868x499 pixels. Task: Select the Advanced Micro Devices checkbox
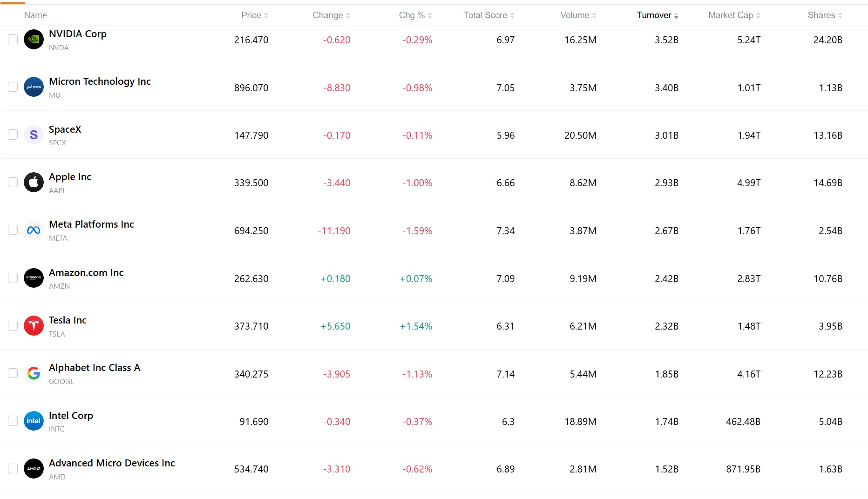pos(13,469)
